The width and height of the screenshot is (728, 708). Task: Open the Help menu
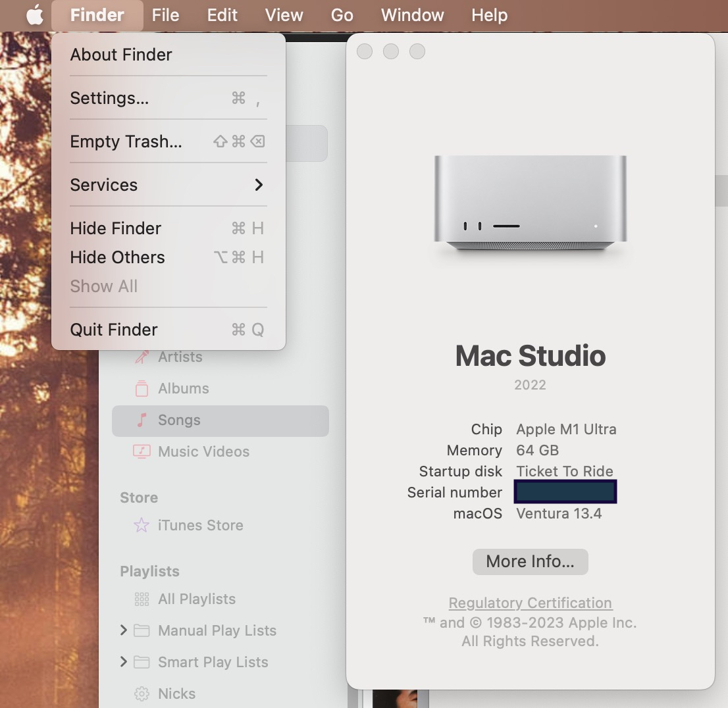point(489,15)
